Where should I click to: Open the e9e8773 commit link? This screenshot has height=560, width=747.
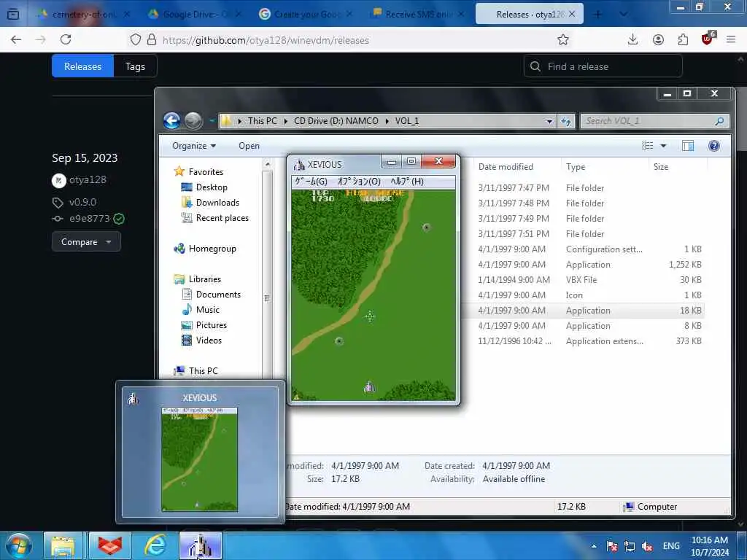(90, 219)
